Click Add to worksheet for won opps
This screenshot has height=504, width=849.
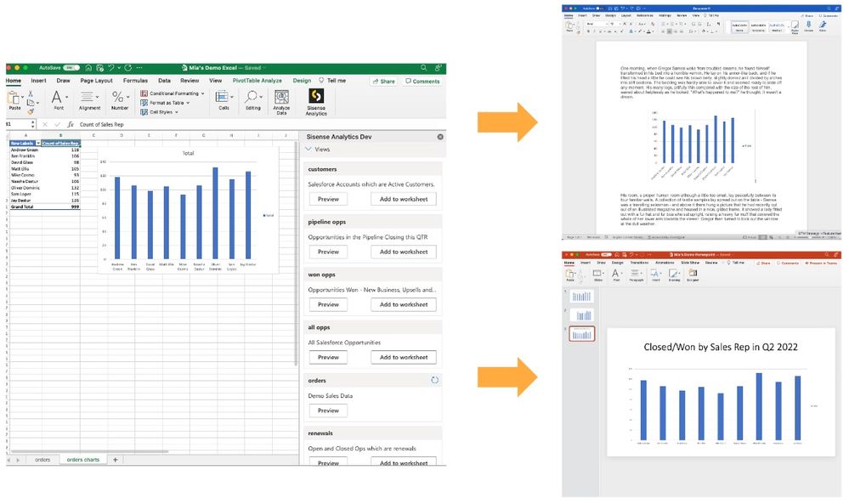(403, 304)
